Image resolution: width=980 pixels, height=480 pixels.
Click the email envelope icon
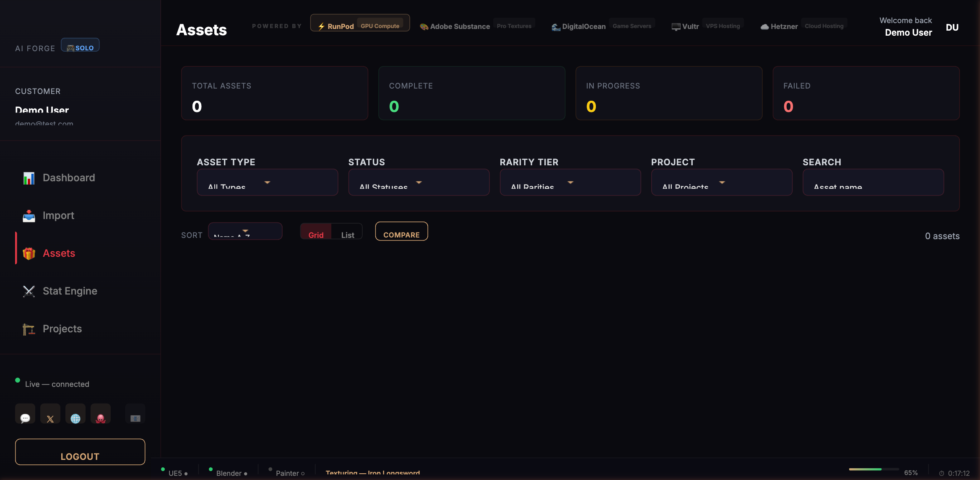click(135, 415)
